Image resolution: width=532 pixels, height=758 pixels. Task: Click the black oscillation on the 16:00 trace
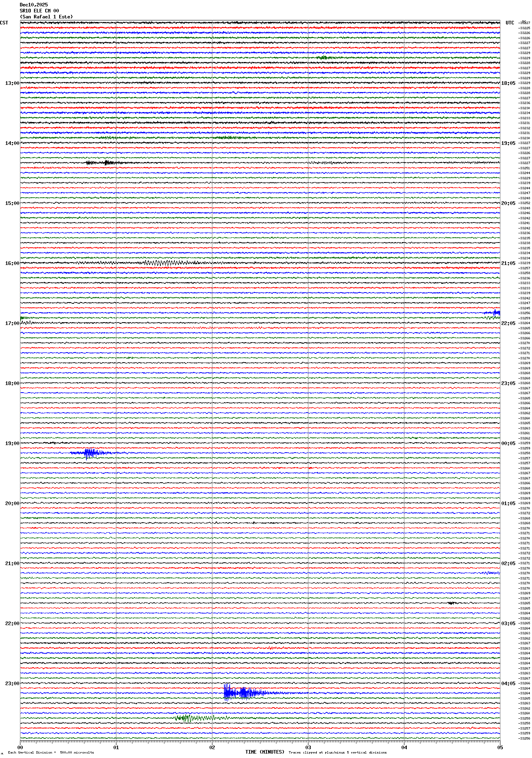pos(164,263)
